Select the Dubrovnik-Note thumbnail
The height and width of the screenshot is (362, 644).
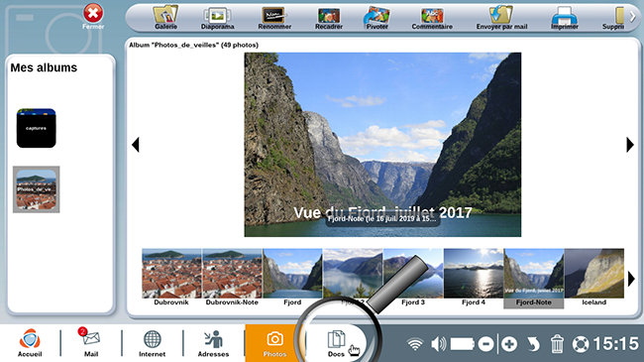(x=232, y=278)
